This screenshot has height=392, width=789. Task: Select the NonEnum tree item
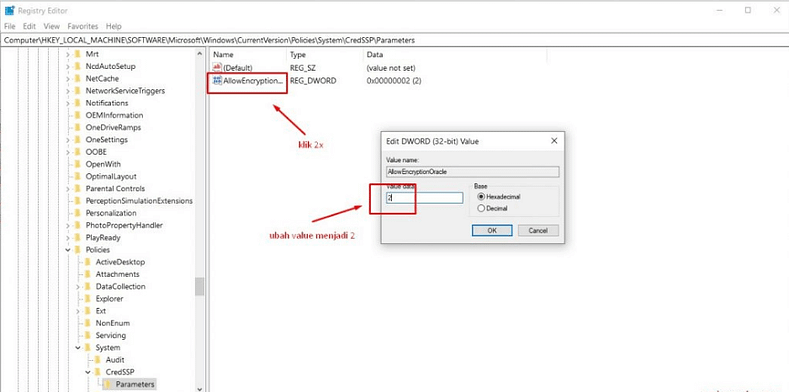point(113,323)
